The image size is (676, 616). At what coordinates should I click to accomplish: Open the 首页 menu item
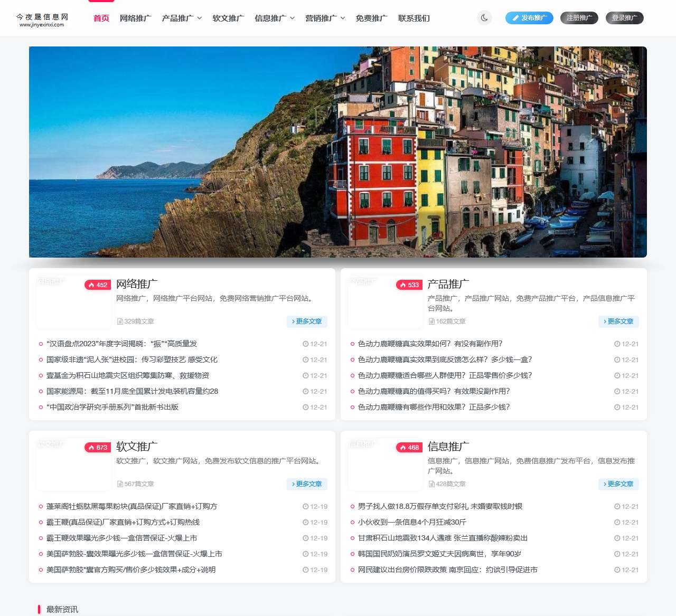(x=101, y=18)
